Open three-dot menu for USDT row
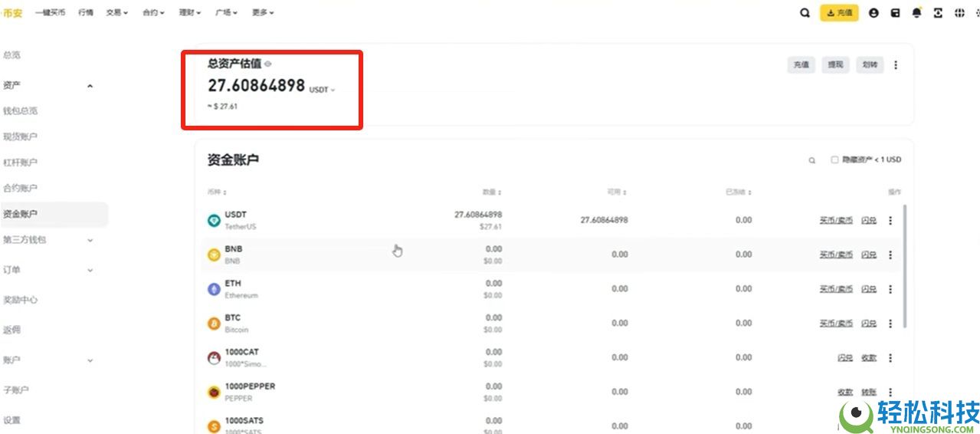Viewport: 980px width, 434px height. [890, 221]
